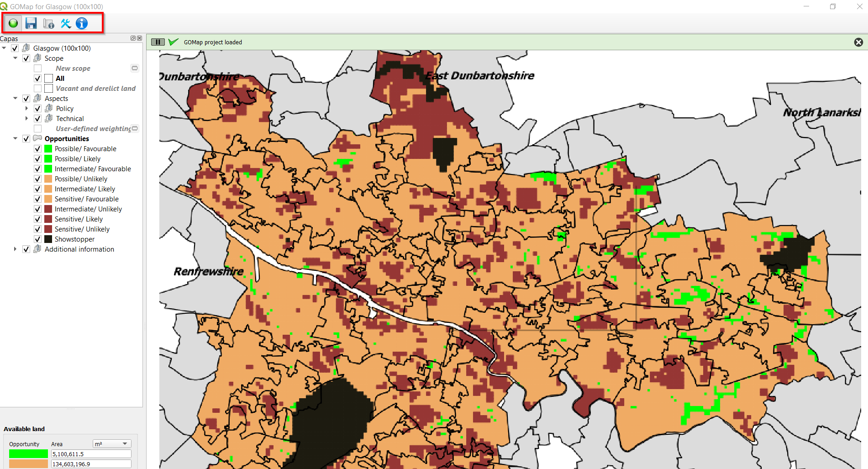Enable the Vacant and derelict land checkbox

tap(37, 89)
